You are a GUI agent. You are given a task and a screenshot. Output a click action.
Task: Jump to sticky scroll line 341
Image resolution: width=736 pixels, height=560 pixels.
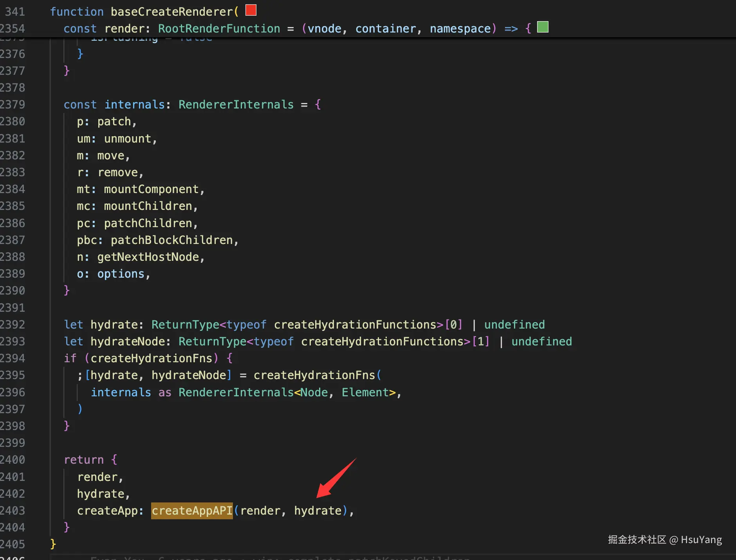point(15,12)
